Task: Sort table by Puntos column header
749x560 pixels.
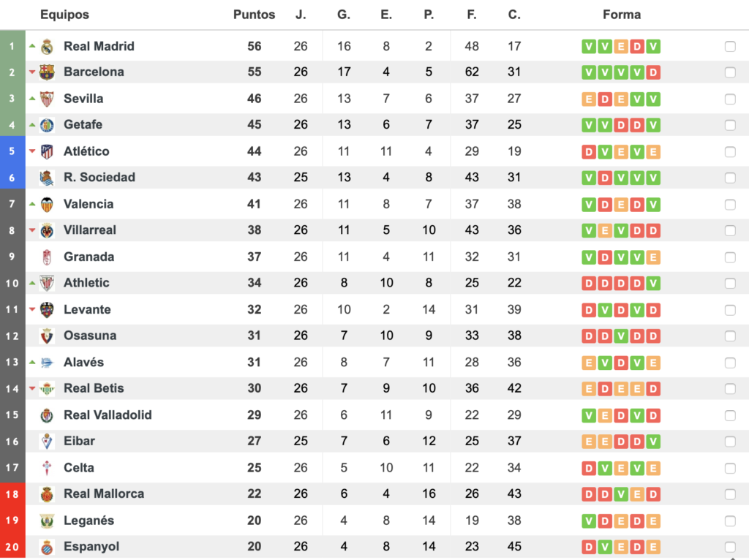Action: [x=254, y=15]
